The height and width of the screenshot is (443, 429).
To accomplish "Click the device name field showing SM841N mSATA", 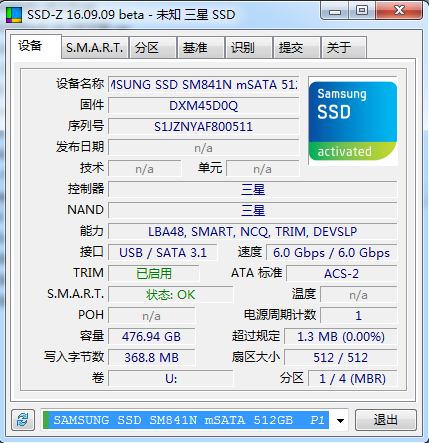I will [x=204, y=85].
